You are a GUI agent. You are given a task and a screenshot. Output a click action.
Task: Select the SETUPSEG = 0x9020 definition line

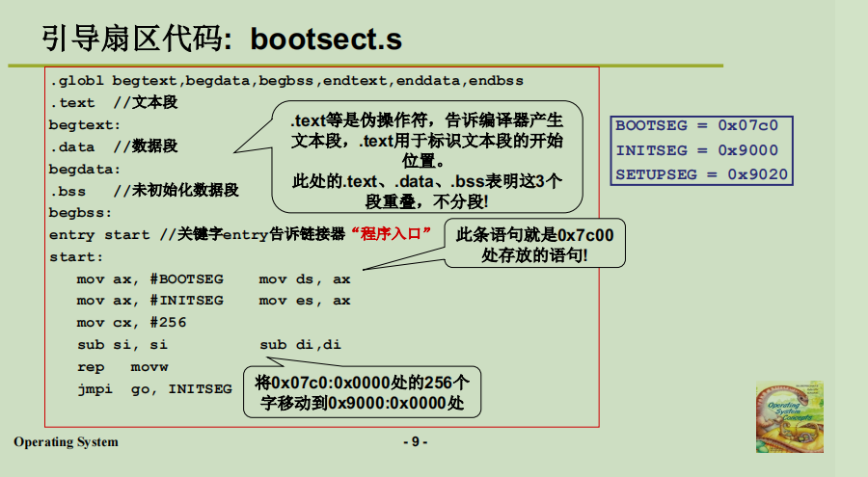[701, 174]
